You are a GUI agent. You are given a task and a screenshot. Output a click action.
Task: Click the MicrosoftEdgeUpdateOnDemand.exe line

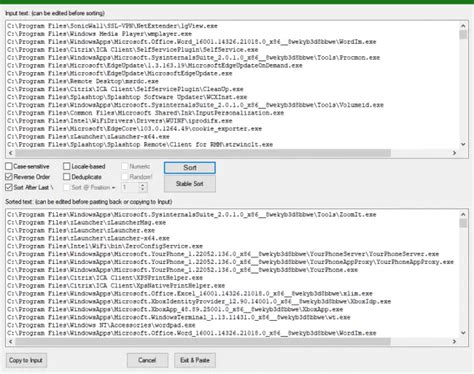pos(155,66)
